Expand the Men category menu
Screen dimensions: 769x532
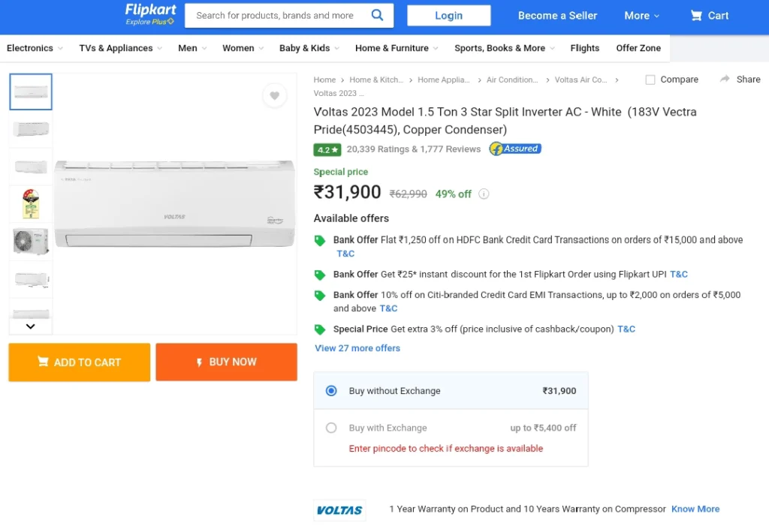tap(192, 48)
